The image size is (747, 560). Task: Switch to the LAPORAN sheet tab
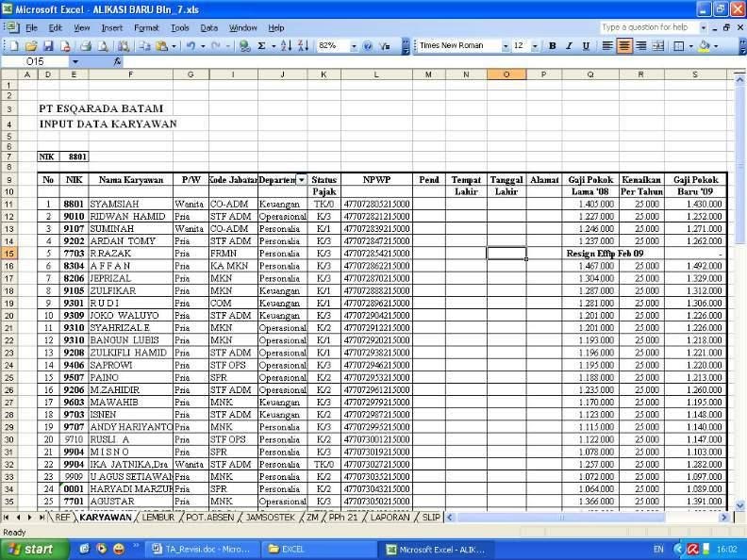pos(390,518)
